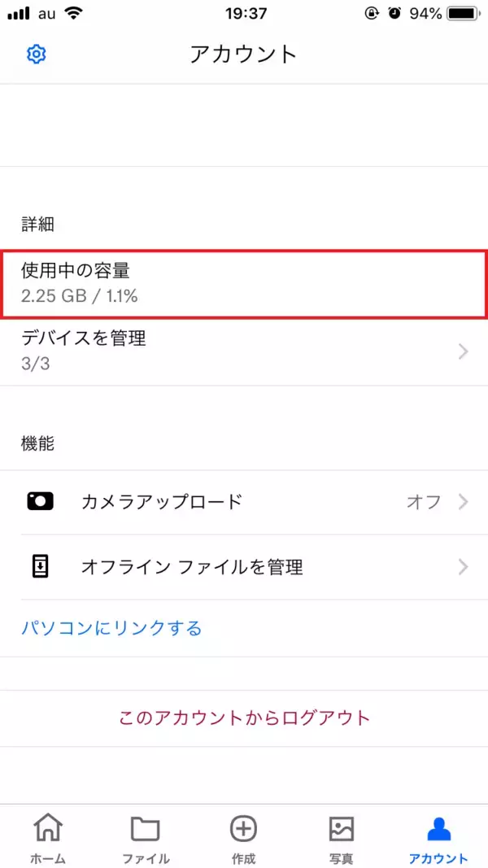This screenshot has height=868, width=488.
Task: Expand the オフライン ファイルを管理 chevron
Action: 463,567
